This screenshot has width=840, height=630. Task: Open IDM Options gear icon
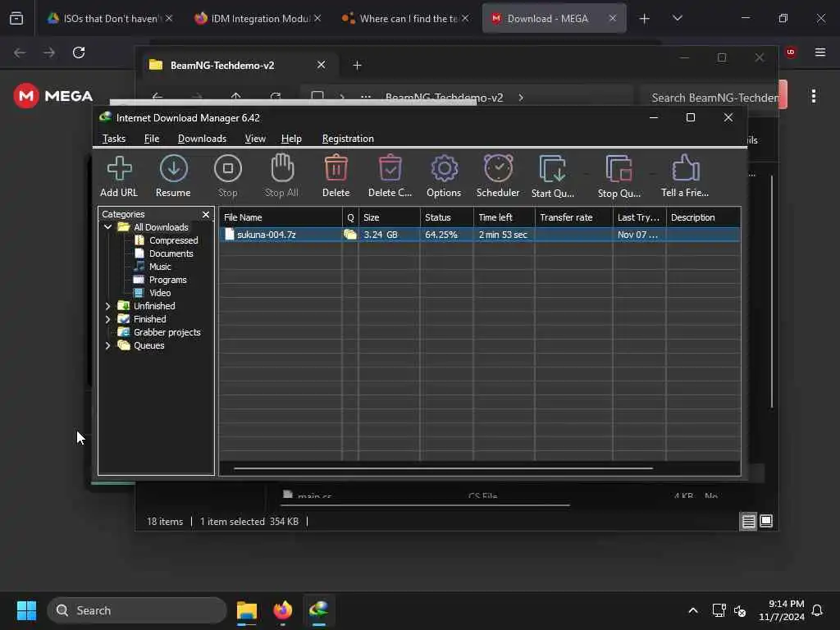tap(444, 176)
